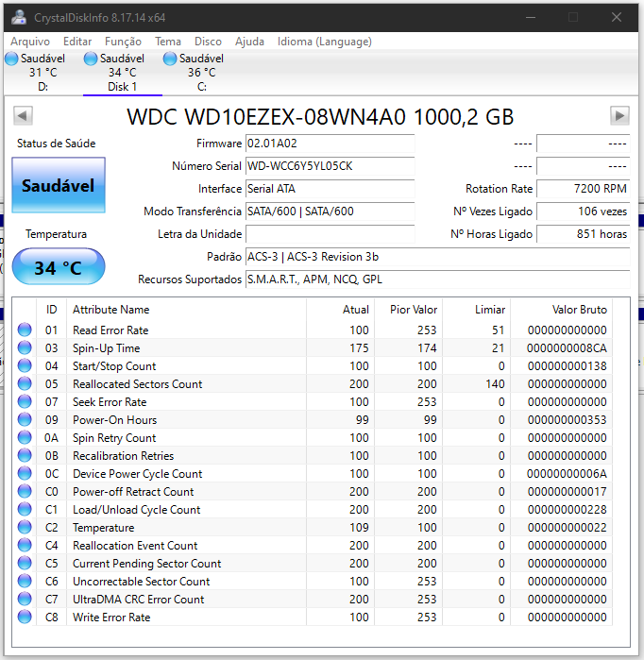Close the CrystalDiskInfo window
Image resolution: width=644 pixels, height=660 pixels.
[617, 17]
